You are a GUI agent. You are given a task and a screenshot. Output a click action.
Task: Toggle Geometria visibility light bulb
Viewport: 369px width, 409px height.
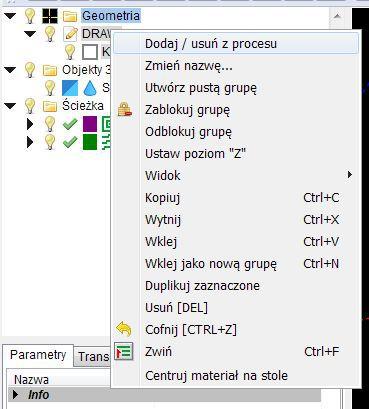tap(30, 16)
